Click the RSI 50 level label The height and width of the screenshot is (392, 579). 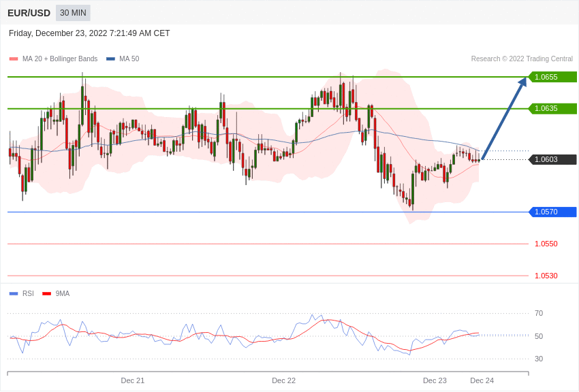point(539,336)
